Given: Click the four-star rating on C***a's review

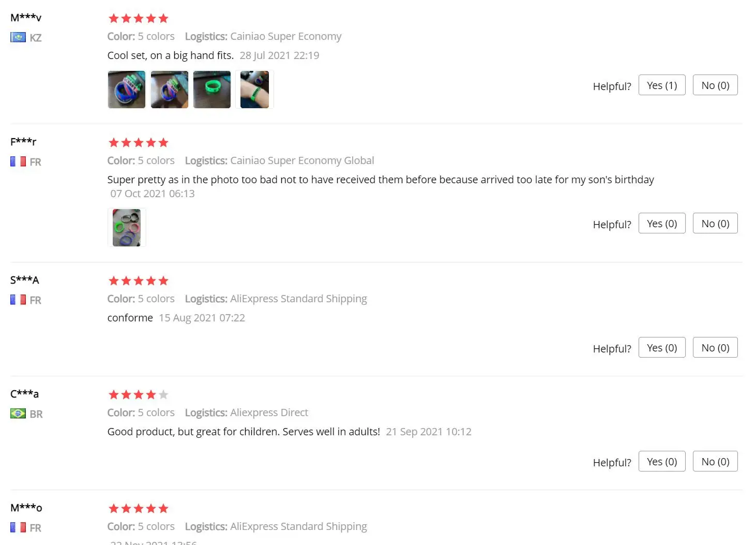Looking at the screenshot, I should pos(139,395).
